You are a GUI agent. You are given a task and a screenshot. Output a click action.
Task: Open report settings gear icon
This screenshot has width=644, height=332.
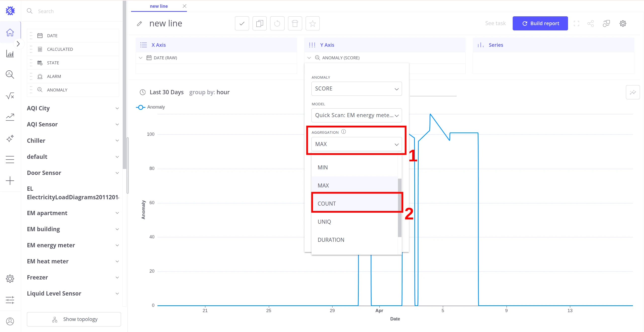[x=623, y=23]
